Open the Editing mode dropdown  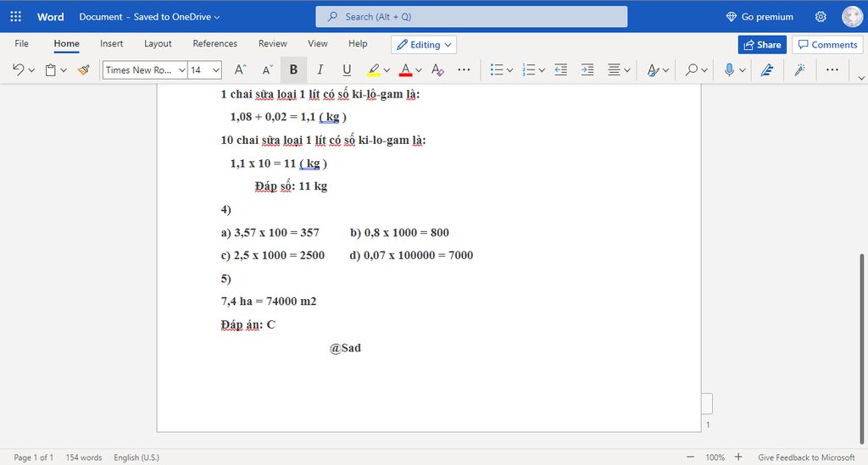[x=424, y=45]
